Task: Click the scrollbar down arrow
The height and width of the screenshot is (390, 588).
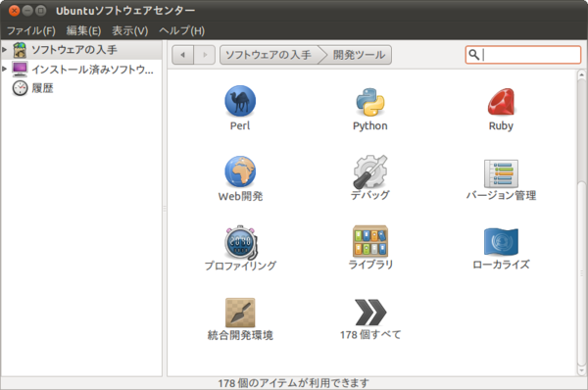Action: [x=581, y=370]
